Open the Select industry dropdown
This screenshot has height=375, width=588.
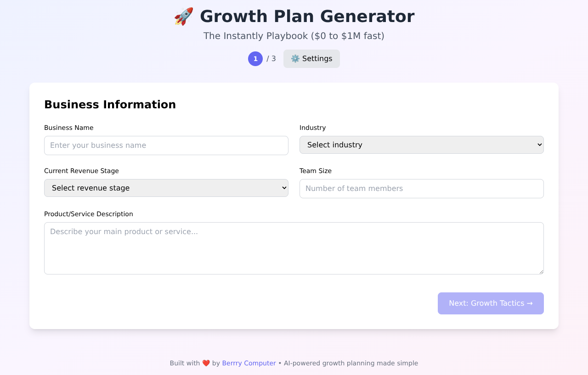tap(421, 145)
